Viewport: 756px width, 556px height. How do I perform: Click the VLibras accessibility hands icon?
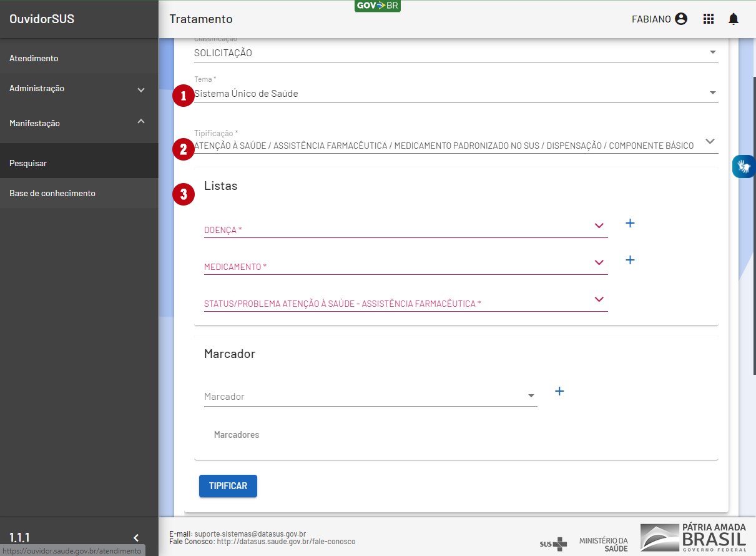pos(744,167)
